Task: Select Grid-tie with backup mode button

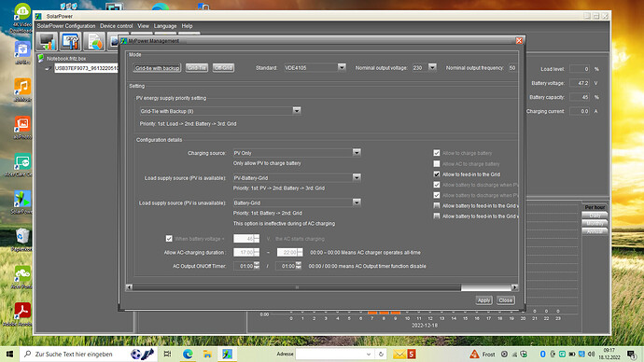Action: pos(157,68)
